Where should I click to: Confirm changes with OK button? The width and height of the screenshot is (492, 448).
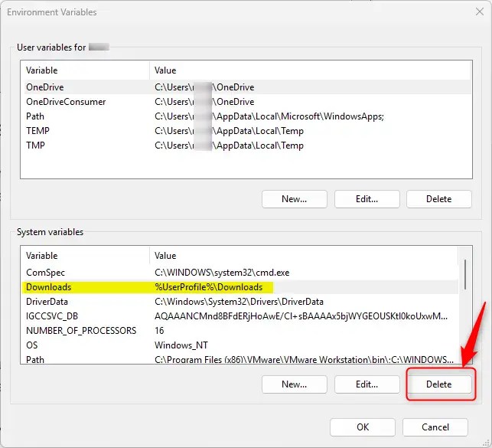point(362,427)
